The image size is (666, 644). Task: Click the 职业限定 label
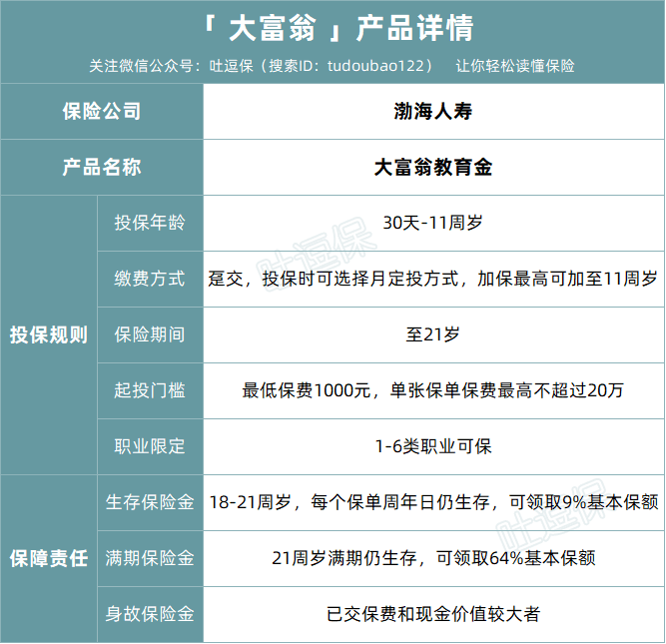point(151,447)
